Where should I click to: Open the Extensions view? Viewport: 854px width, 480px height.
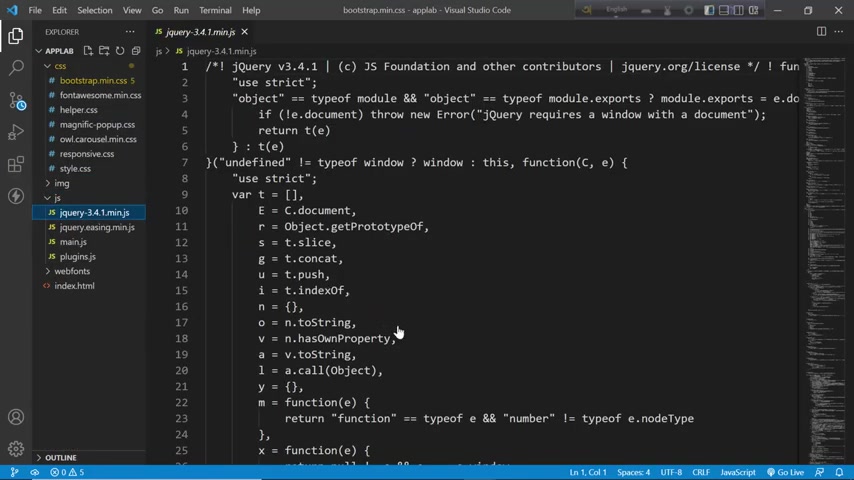click(16, 164)
